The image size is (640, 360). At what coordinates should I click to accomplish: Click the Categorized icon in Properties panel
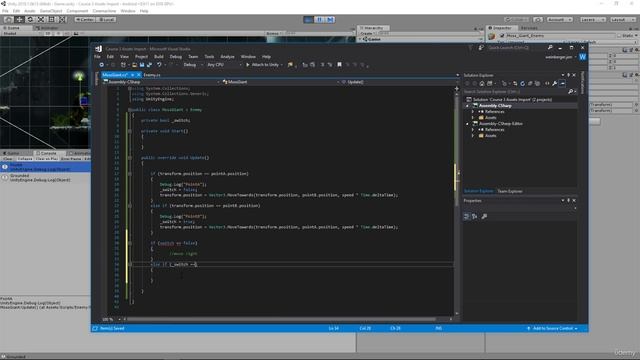(x=467, y=216)
